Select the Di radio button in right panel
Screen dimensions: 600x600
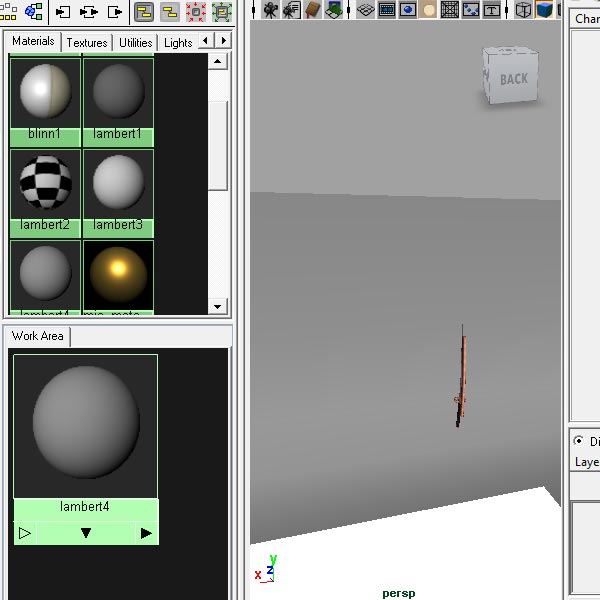578,441
